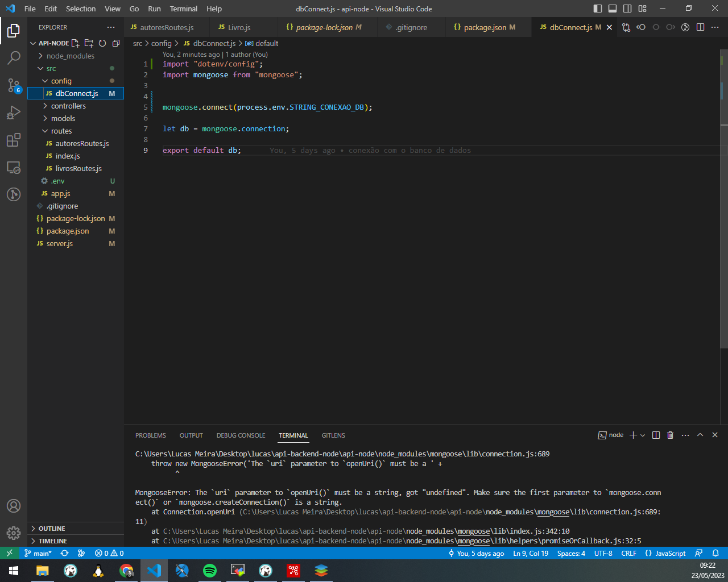728x582 pixels.
Task: Open the Windows Start menu
Action: tap(14, 571)
